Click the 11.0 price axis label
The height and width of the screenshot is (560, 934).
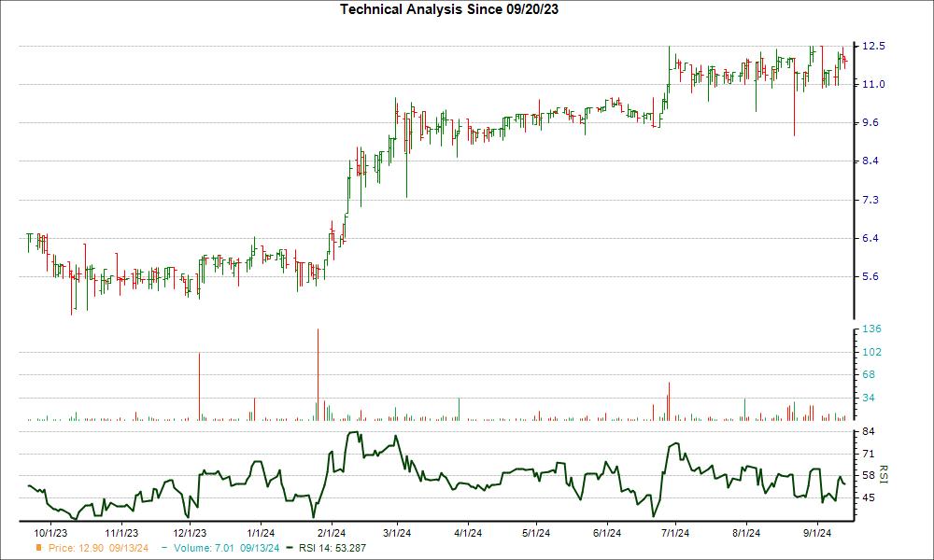(873, 85)
